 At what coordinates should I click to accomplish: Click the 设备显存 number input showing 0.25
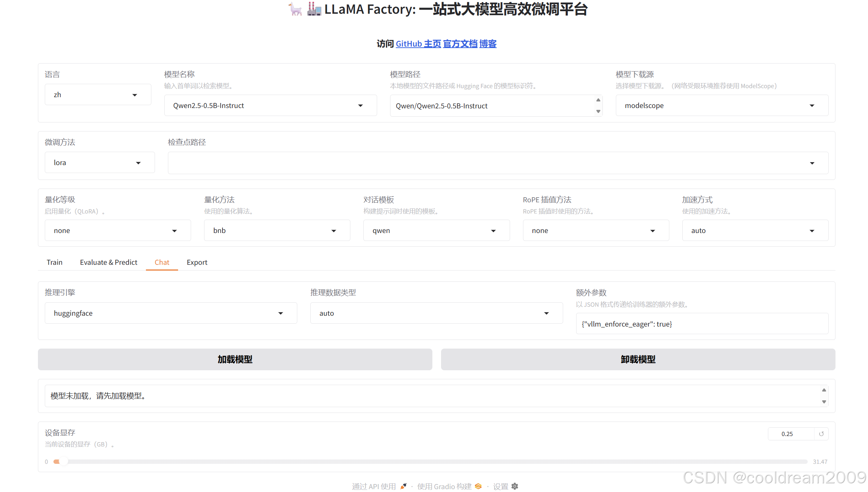click(791, 434)
